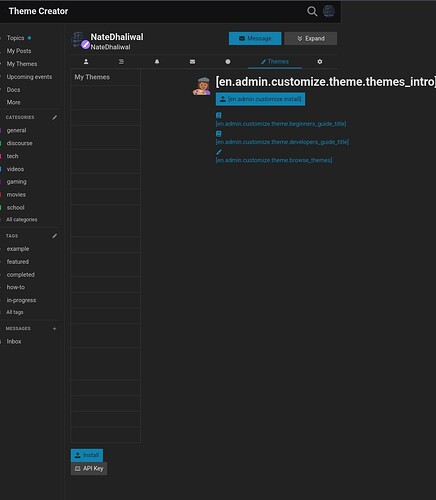Open the search magnifier icon

(312, 11)
